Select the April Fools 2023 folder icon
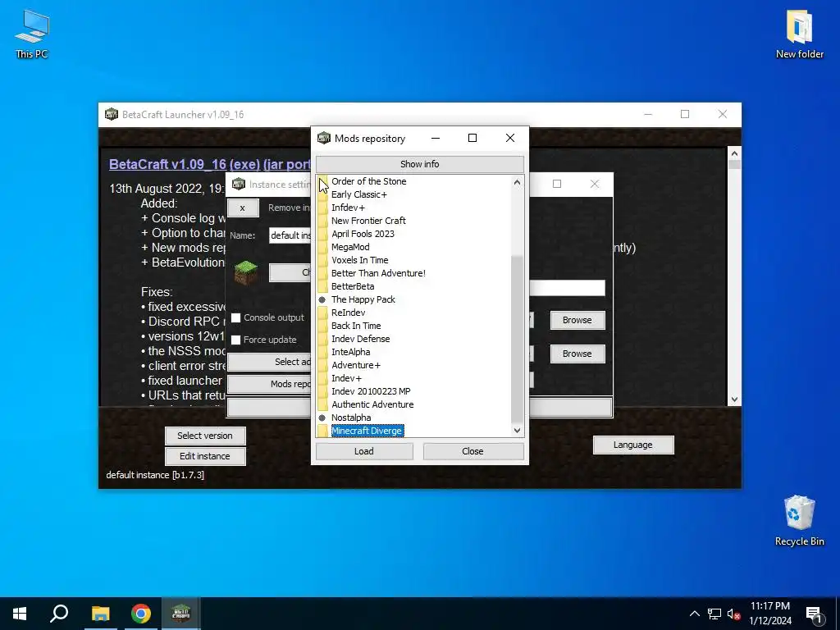This screenshot has width=840, height=630. tap(322, 234)
